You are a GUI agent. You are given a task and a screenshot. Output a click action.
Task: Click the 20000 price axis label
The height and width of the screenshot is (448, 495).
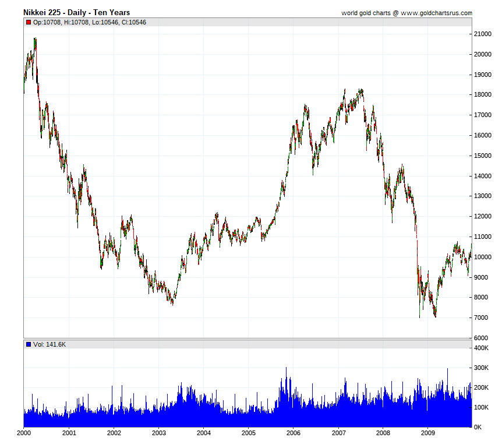483,54
